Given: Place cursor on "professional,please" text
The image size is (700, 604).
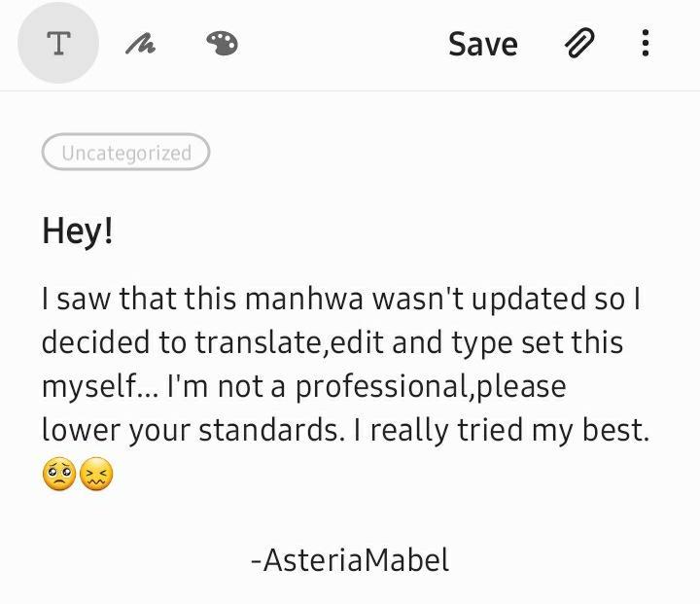Looking at the screenshot, I should 430,386.
